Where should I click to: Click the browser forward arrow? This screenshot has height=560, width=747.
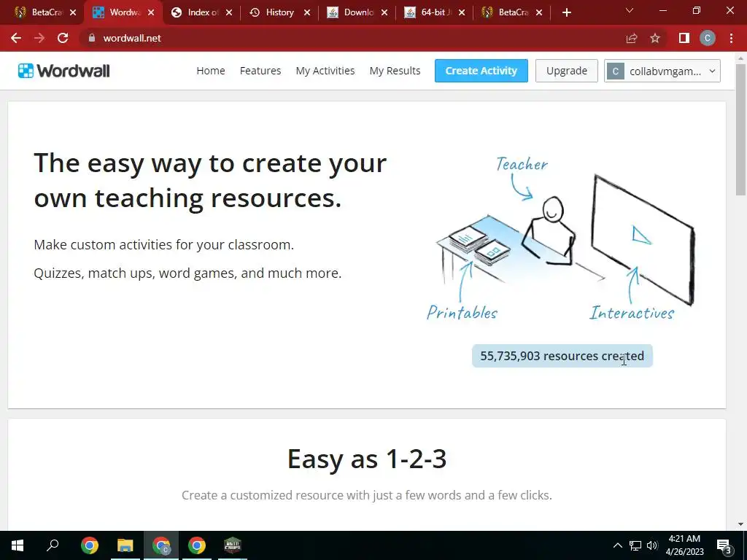(39, 38)
